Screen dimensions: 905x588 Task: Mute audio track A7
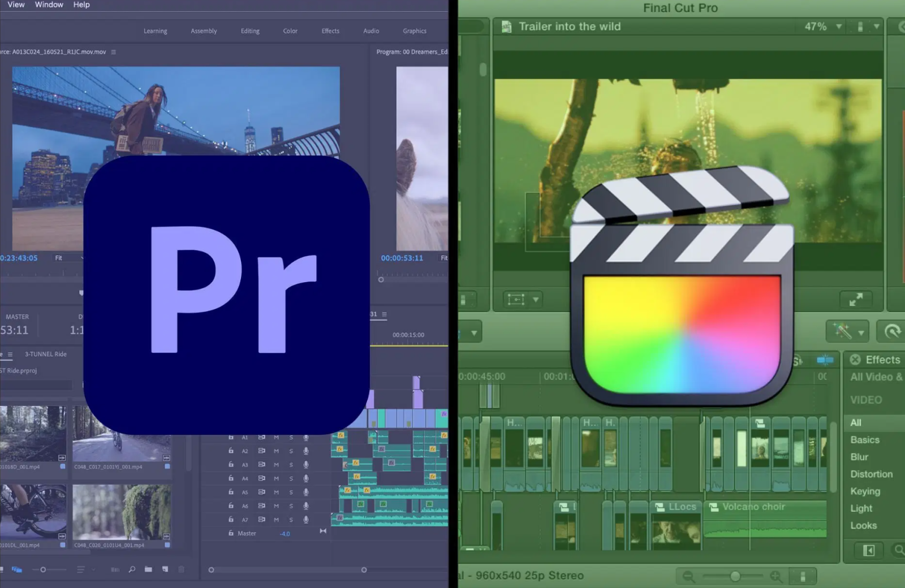pyautogui.click(x=276, y=520)
